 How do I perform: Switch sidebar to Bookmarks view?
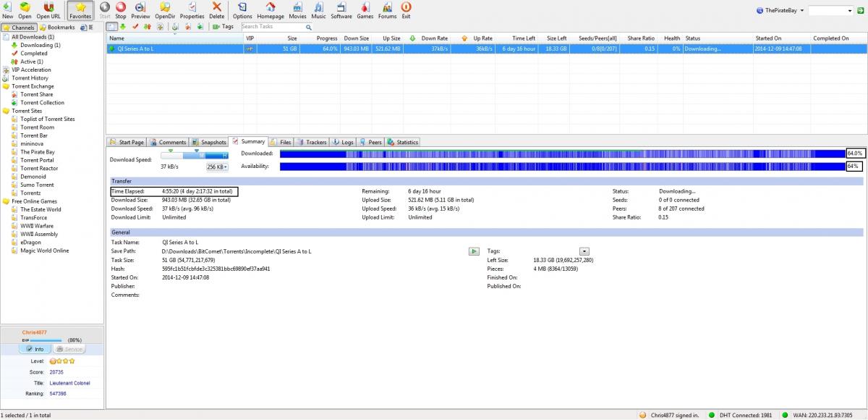pyautogui.click(x=59, y=28)
